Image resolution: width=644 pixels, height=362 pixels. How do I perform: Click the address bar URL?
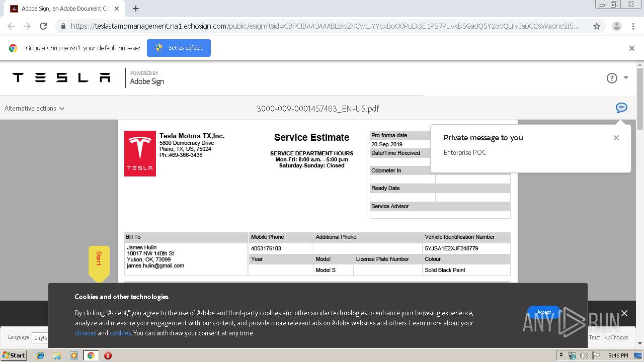click(325, 26)
